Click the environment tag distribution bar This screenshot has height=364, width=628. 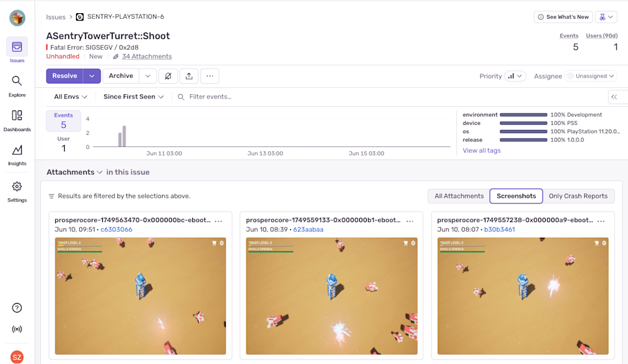[523, 115]
